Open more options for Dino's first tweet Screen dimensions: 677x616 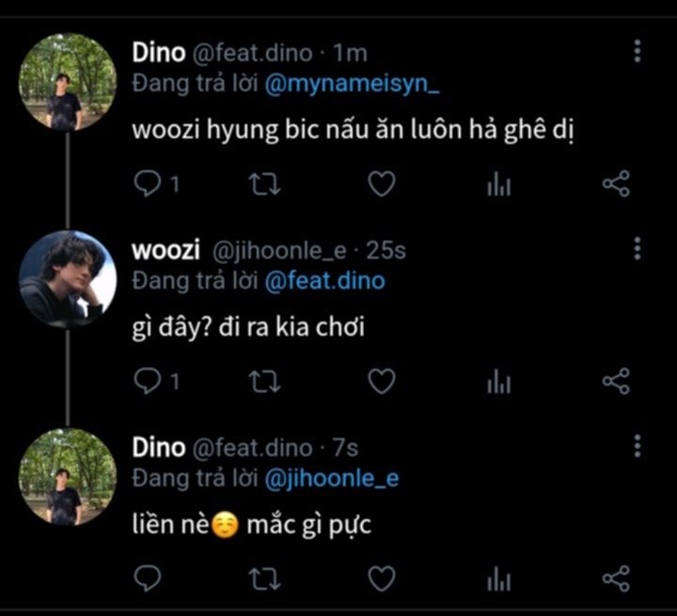click(x=638, y=51)
